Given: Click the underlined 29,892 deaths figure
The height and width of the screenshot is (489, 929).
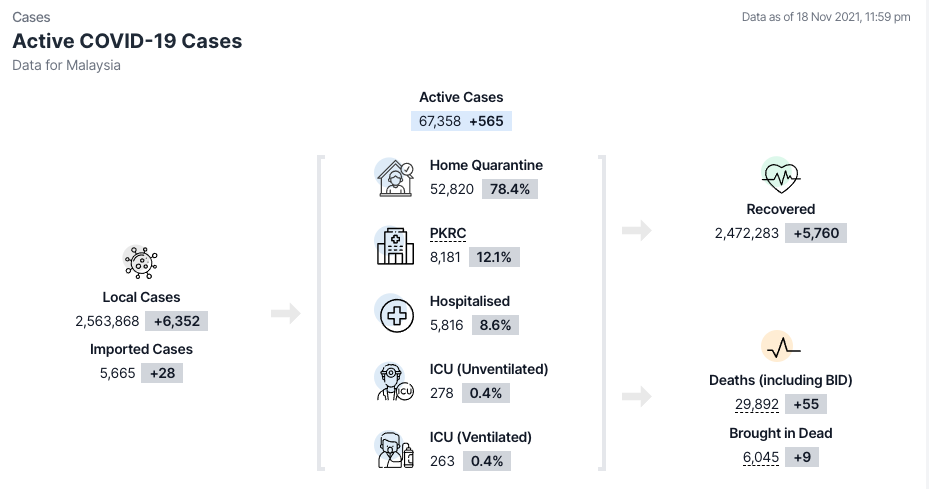Looking at the screenshot, I should pyautogui.click(x=756, y=404).
